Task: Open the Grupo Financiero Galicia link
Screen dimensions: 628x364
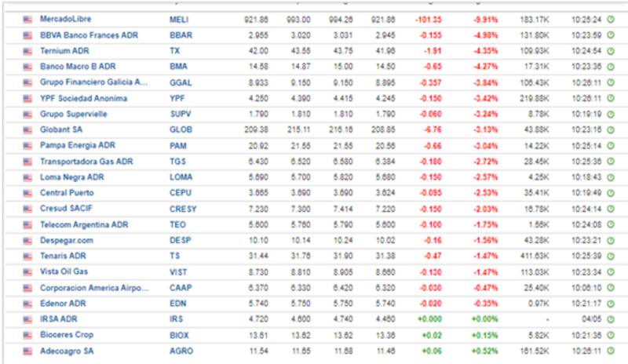Action: [93, 82]
